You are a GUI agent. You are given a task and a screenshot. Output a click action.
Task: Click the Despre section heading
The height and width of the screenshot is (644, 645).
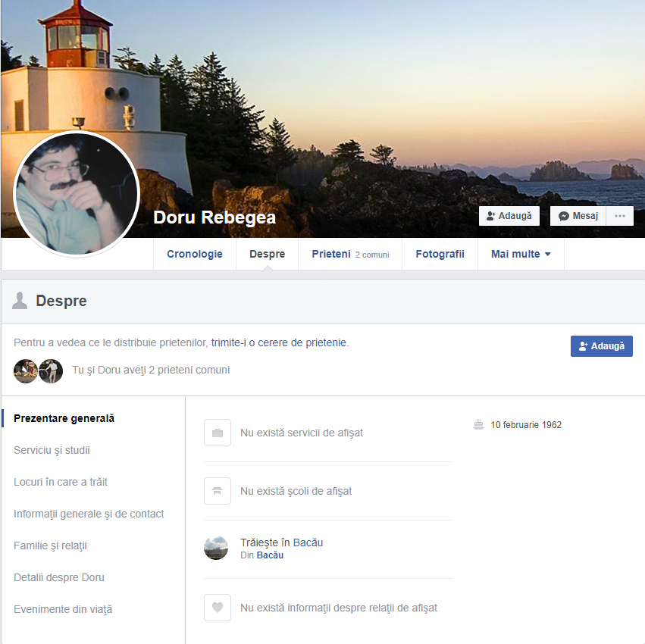(61, 301)
